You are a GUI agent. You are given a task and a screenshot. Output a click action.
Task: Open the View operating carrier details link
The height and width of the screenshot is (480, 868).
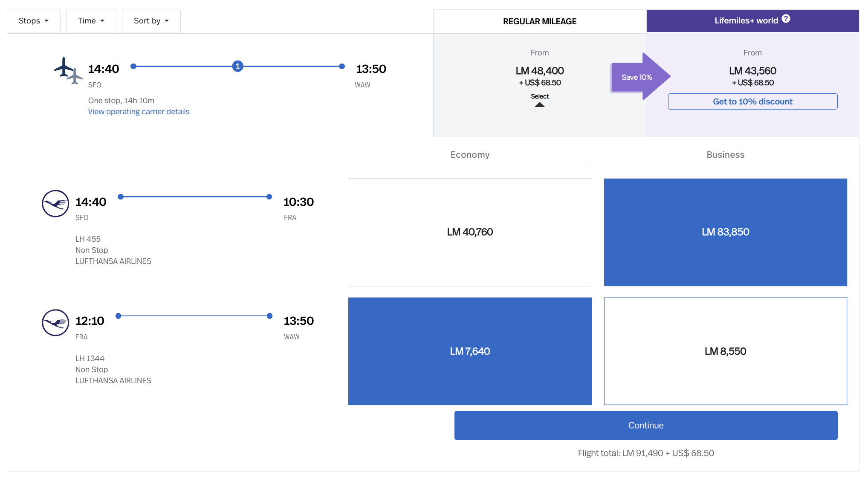click(139, 112)
